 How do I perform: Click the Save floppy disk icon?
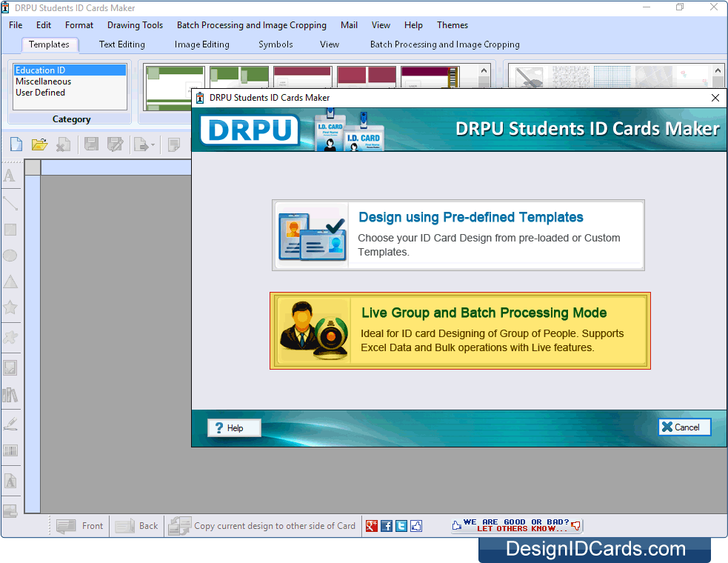pyautogui.click(x=91, y=144)
